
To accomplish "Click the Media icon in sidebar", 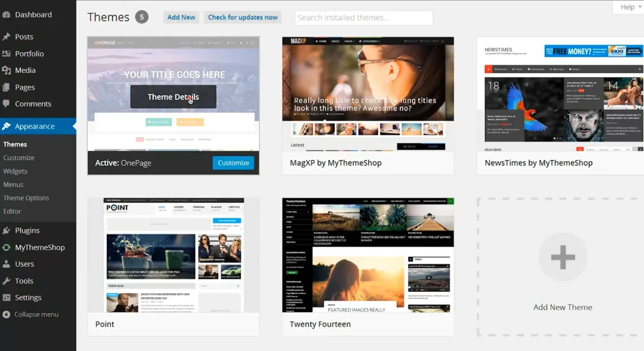I will 6,70.
